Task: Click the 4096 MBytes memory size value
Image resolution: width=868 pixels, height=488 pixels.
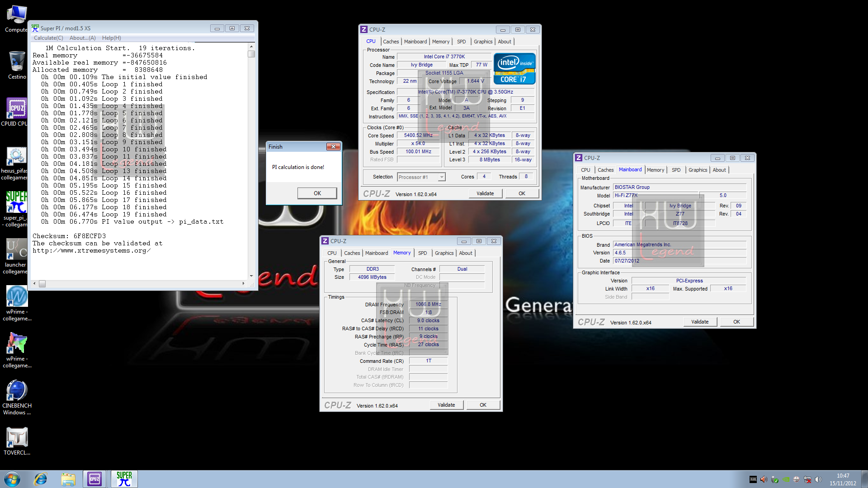Action: (x=372, y=277)
